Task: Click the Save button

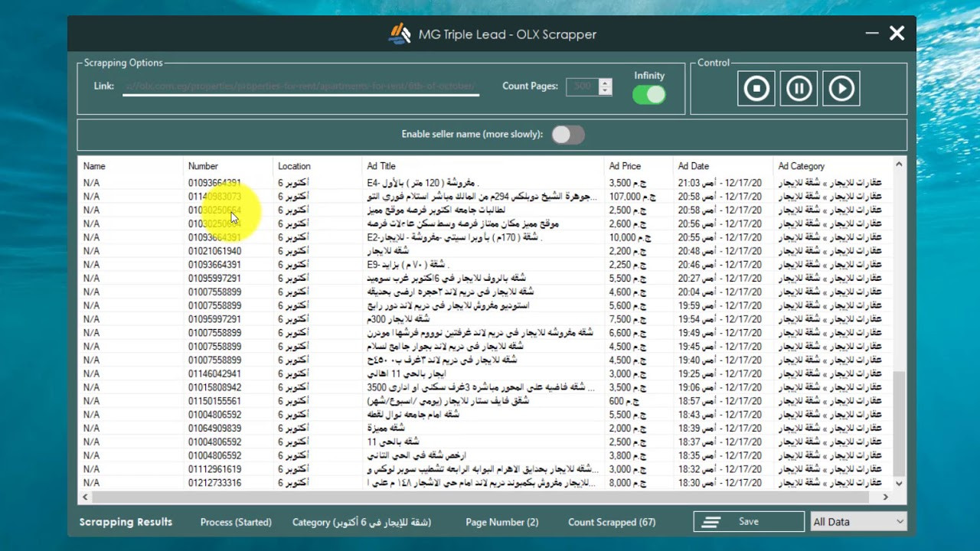Action: (748, 521)
